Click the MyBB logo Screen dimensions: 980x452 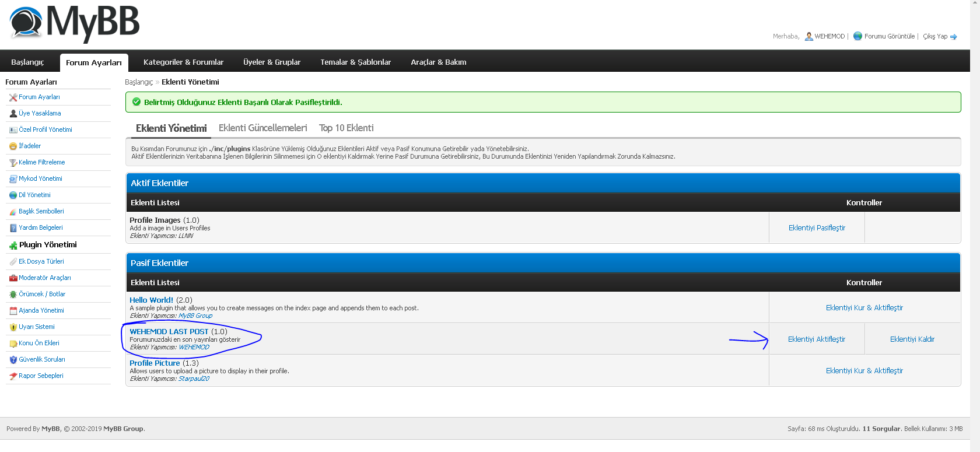(x=75, y=23)
